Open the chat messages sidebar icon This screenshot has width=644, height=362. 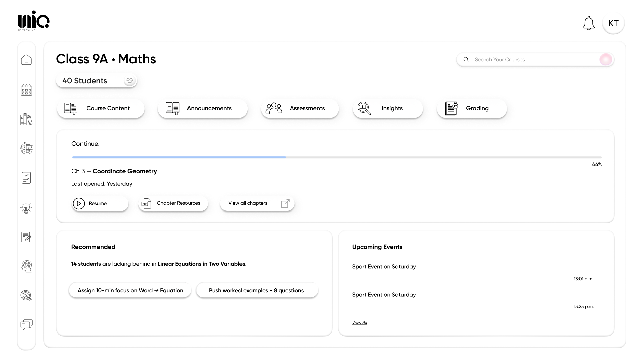tap(26, 324)
